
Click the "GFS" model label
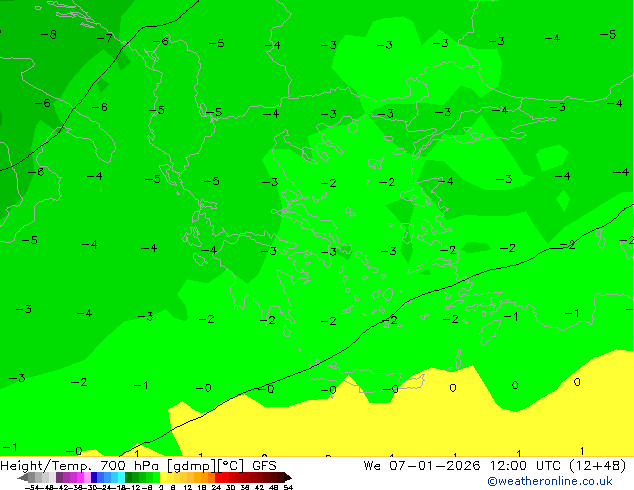click(x=264, y=466)
